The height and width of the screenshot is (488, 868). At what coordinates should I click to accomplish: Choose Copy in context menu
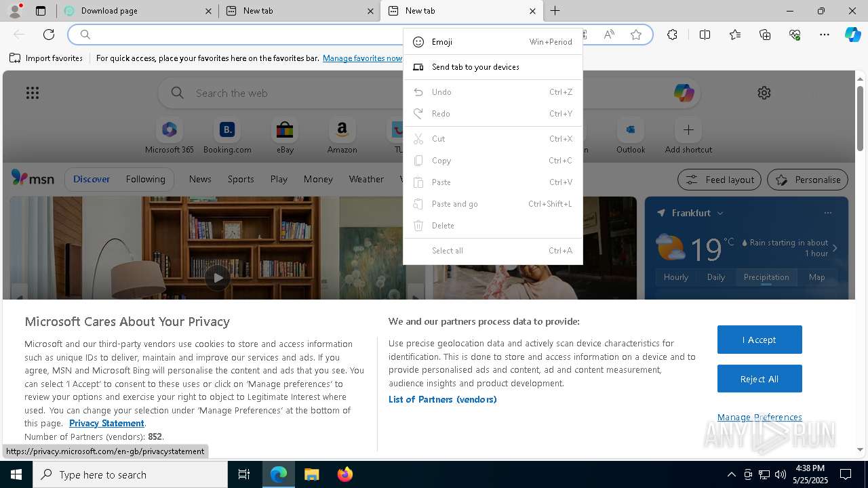(493, 161)
